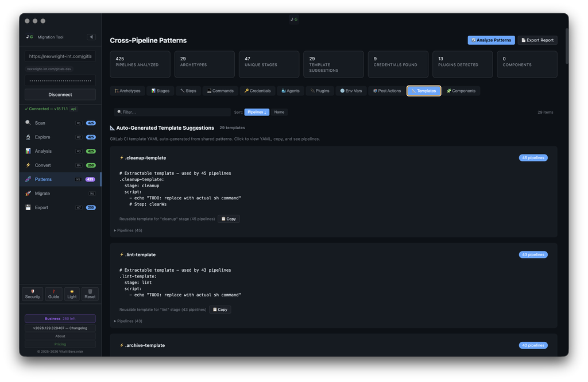Click the GitLab URL input field
Image resolution: width=588 pixels, height=382 pixels.
click(60, 56)
